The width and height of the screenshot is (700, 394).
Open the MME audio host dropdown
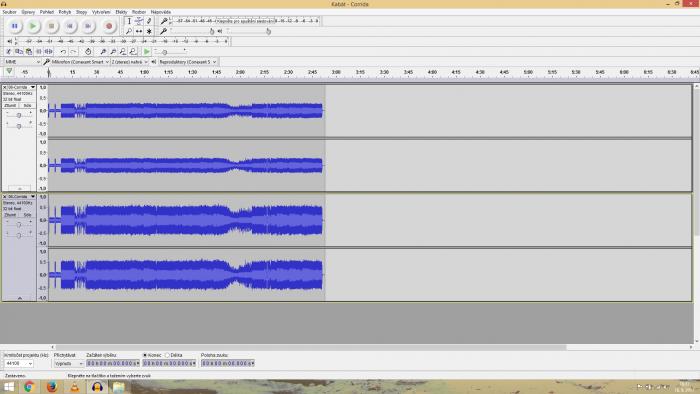coord(22,62)
